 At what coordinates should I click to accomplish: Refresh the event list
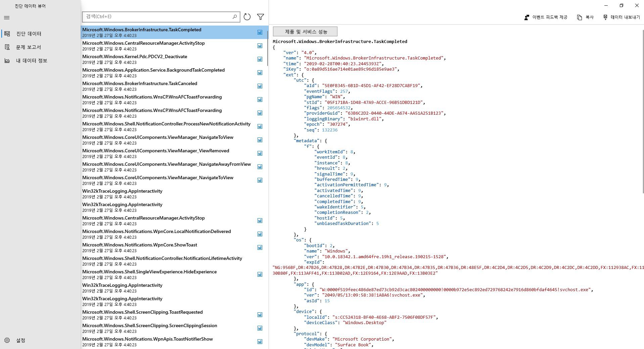point(247,17)
